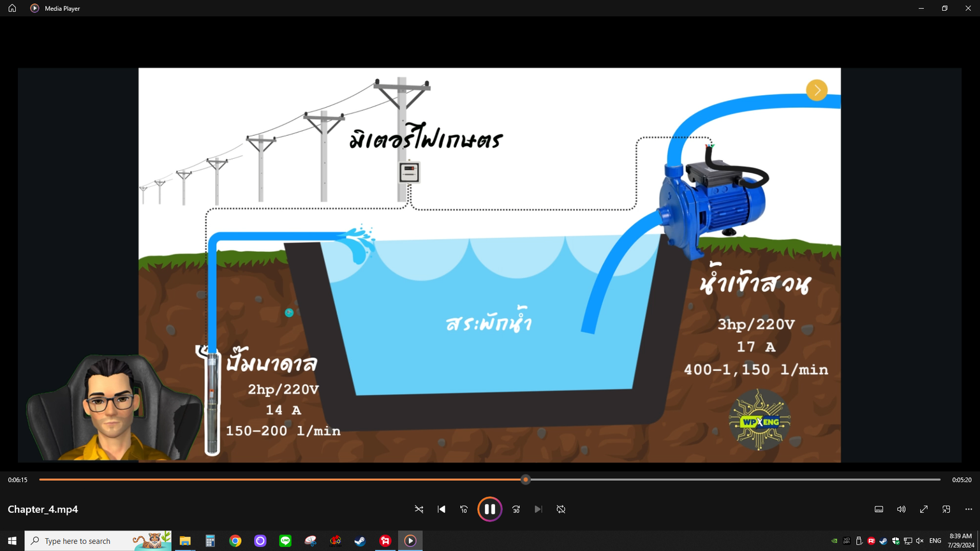Open the subtitles and captions menu
The image size is (980, 551).
pos(879,509)
